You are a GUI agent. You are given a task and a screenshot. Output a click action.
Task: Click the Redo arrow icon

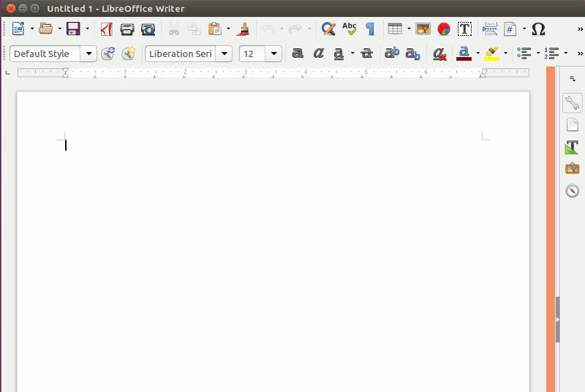tap(295, 29)
